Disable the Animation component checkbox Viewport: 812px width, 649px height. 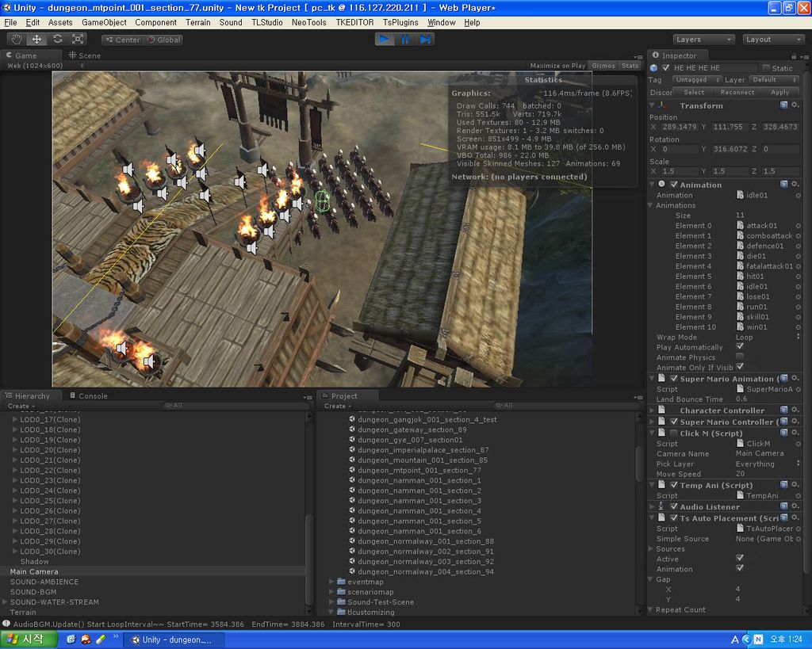click(674, 185)
